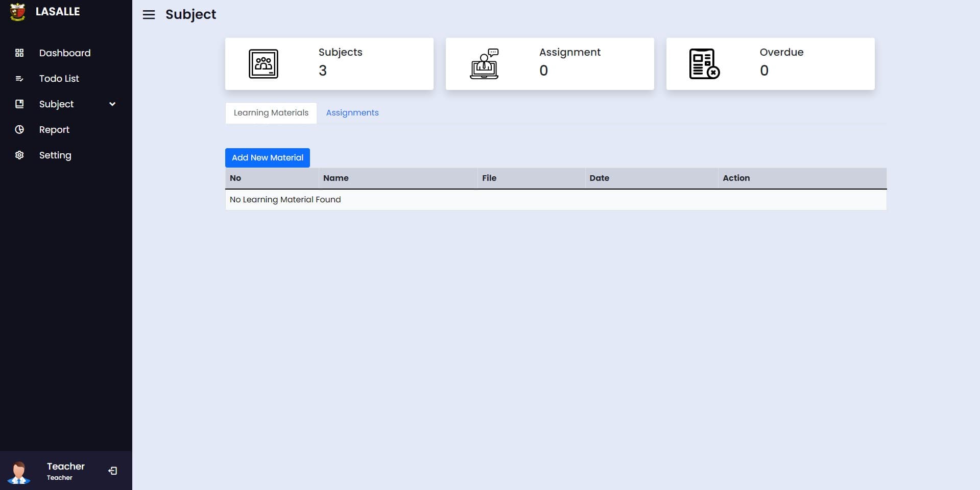Click the Assignment card label
The height and width of the screenshot is (490, 980).
point(570,52)
